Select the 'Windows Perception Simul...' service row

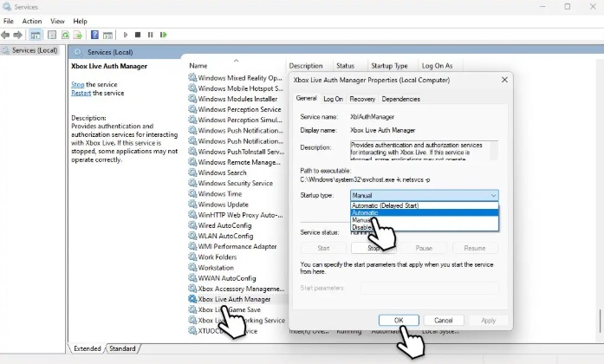point(236,120)
